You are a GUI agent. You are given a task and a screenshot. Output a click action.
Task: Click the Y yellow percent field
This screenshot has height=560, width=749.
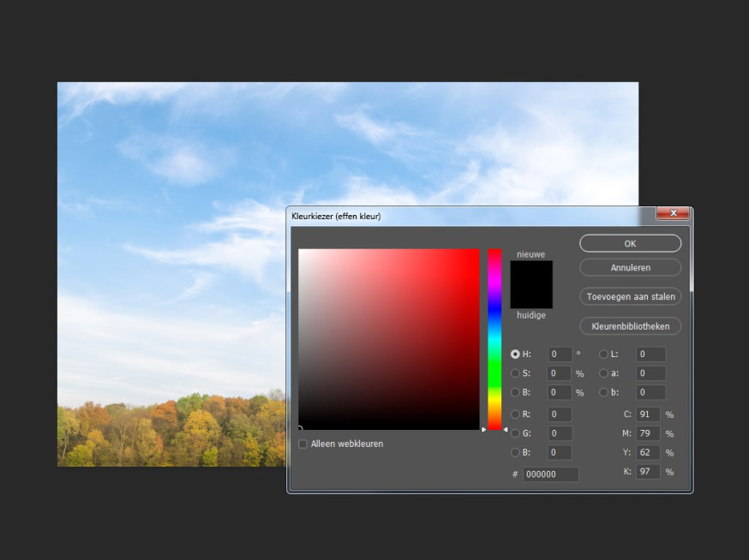648,453
